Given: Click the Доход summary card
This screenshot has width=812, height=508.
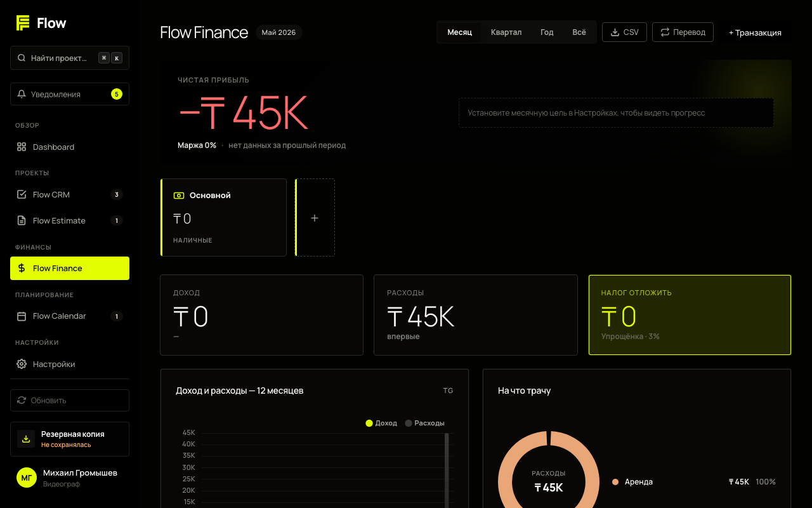Looking at the screenshot, I should coord(261,315).
